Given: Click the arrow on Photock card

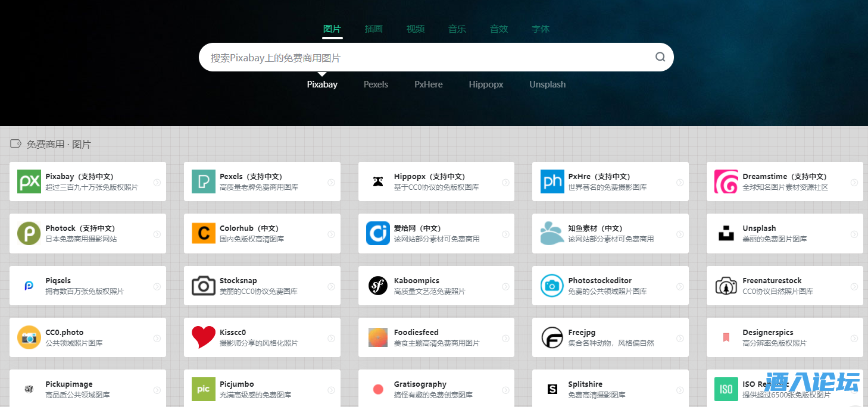Looking at the screenshot, I should [x=157, y=234].
